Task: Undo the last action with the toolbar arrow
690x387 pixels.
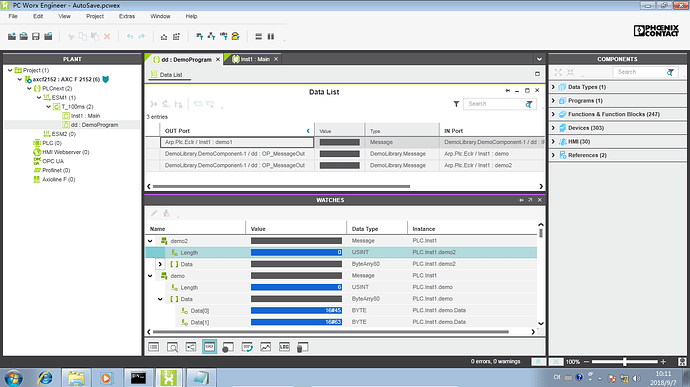Action: tap(130, 37)
